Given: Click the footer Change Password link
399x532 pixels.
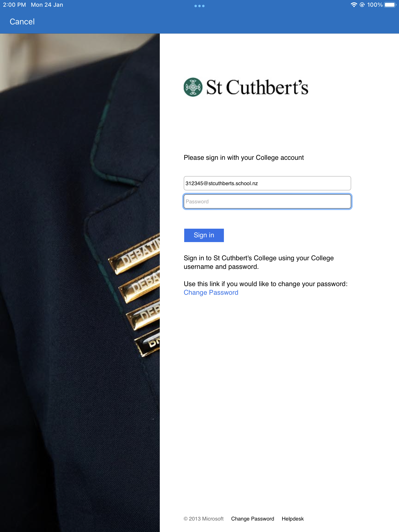Looking at the screenshot, I should click(252, 519).
